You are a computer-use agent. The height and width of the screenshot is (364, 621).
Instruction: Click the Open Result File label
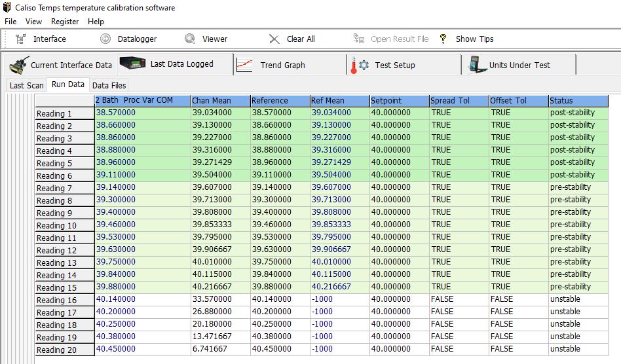point(400,39)
